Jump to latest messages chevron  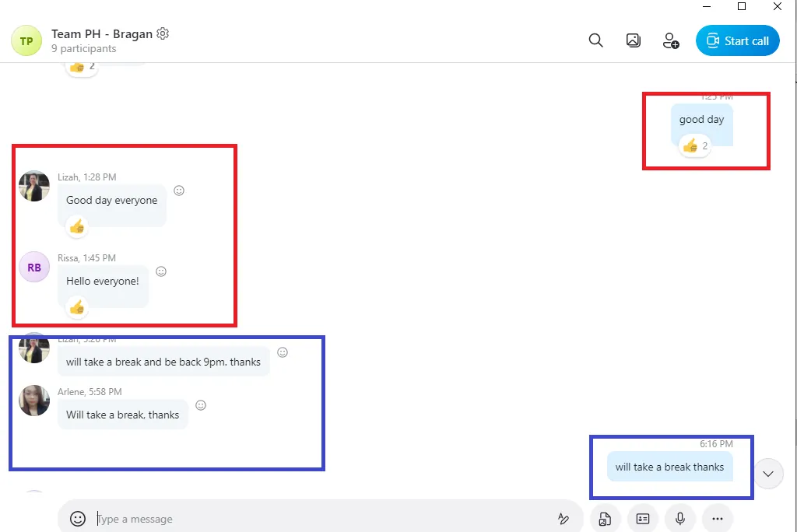(x=768, y=474)
